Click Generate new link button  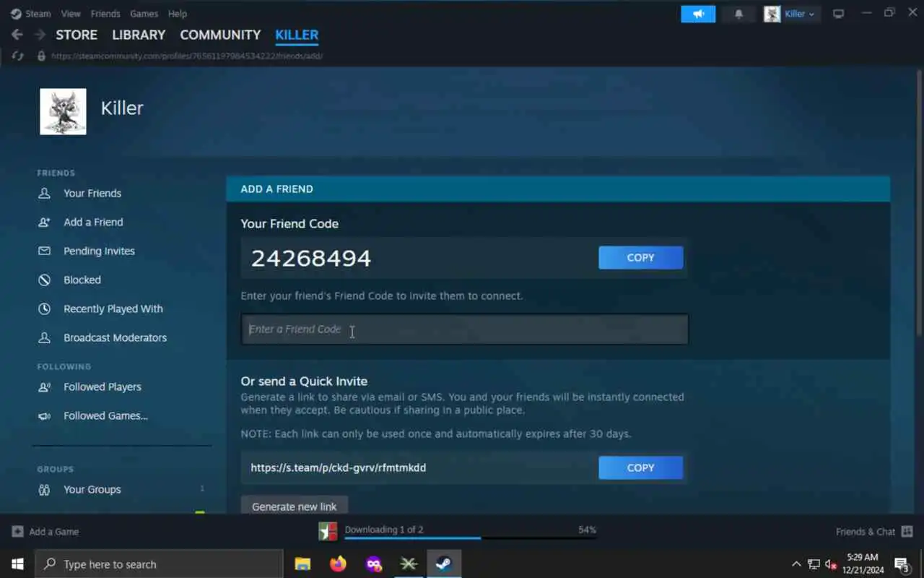pyautogui.click(x=294, y=506)
